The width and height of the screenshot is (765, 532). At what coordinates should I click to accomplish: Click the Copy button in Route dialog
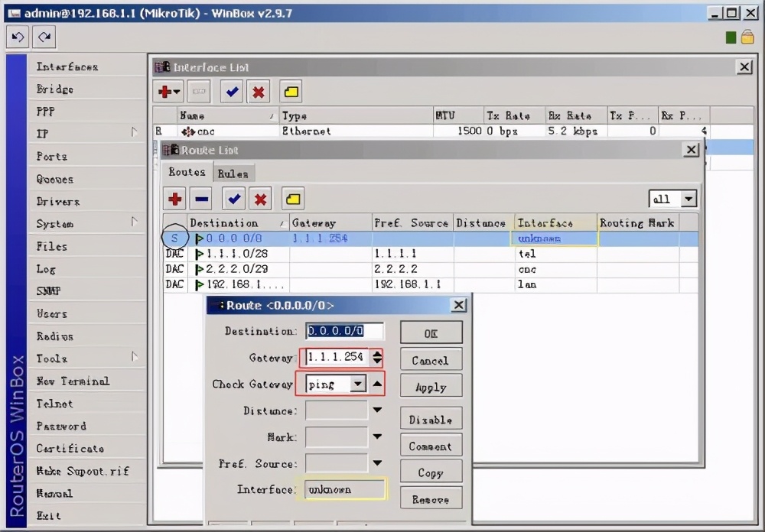(x=431, y=472)
